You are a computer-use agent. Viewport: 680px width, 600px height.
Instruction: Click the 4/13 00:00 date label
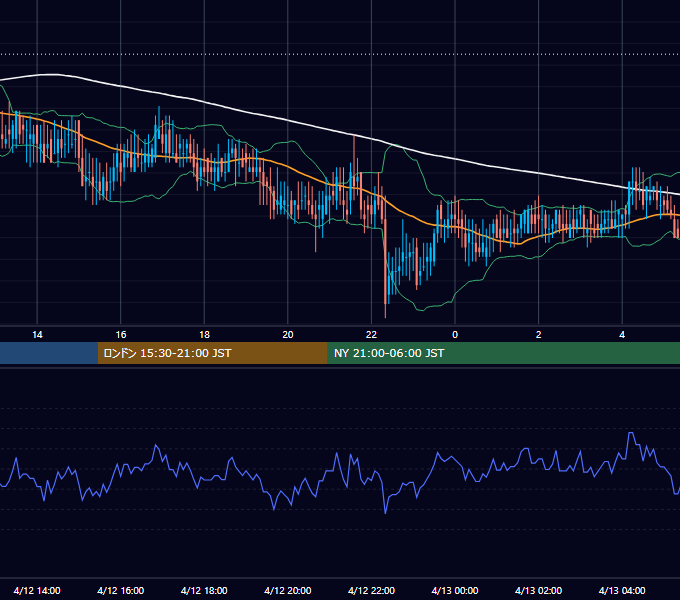455,590
